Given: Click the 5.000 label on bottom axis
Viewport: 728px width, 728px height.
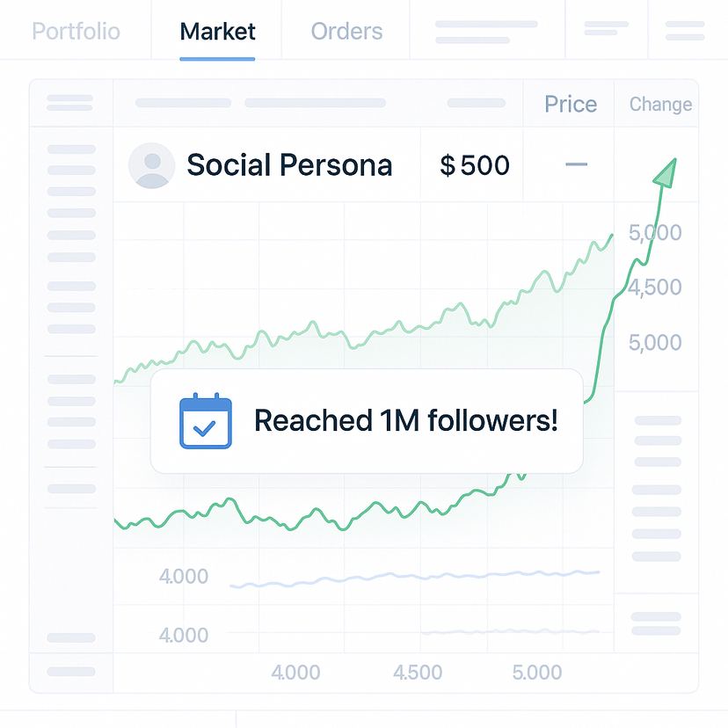Looking at the screenshot, I should (536, 673).
